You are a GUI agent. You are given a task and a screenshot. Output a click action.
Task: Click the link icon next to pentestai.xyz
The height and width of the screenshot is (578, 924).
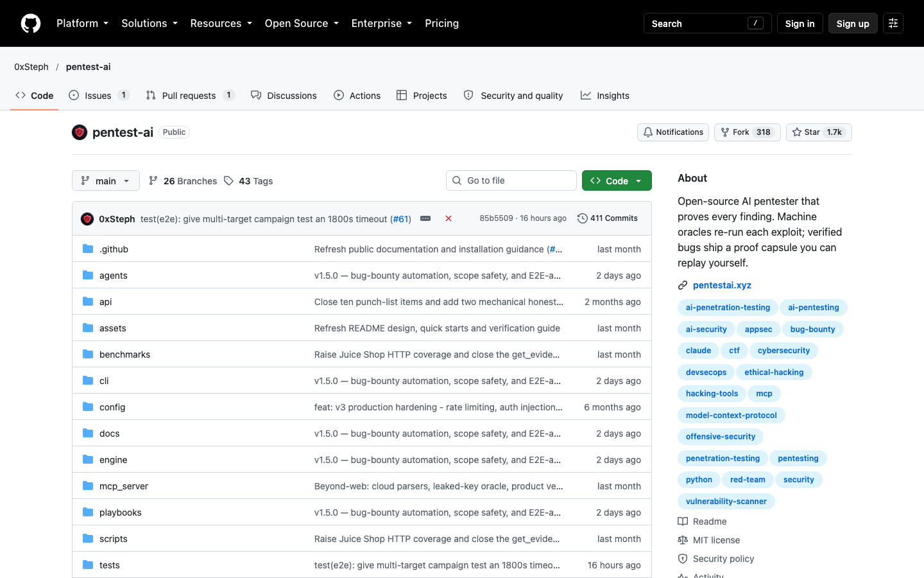pyautogui.click(x=683, y=285)
